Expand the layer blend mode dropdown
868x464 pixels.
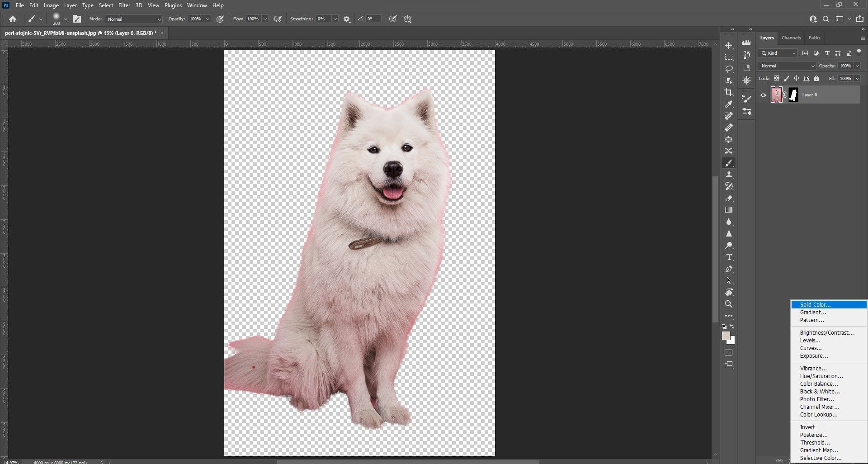coord(787,66)
